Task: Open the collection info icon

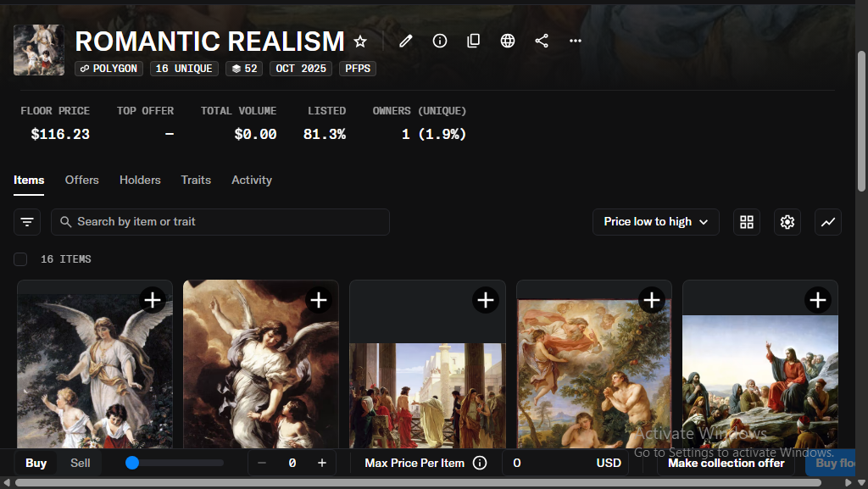Action: click(x=440, y=41)
